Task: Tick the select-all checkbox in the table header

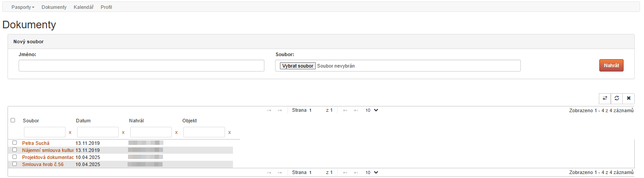Action: point(13,120)
